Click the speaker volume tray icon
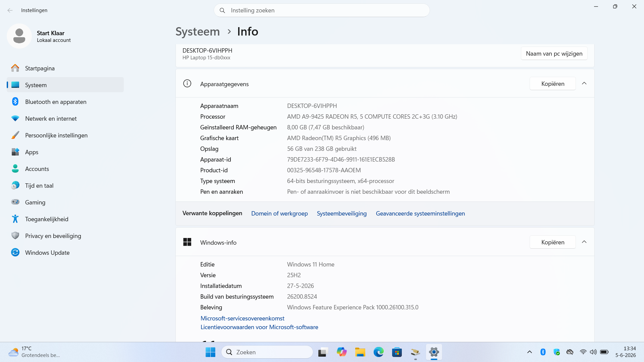Viewport: 644px width, 362px height. (x=593, y=352)
